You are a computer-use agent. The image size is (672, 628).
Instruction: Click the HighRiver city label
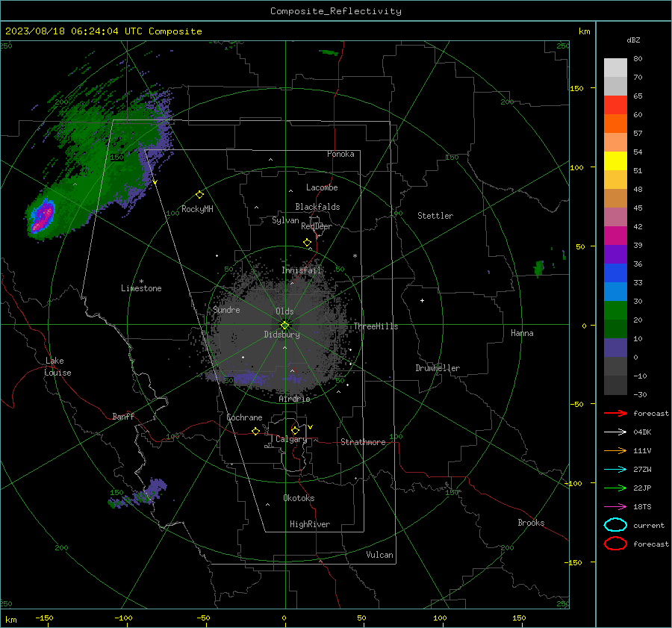pyautogui.click(x=310, y=524)
